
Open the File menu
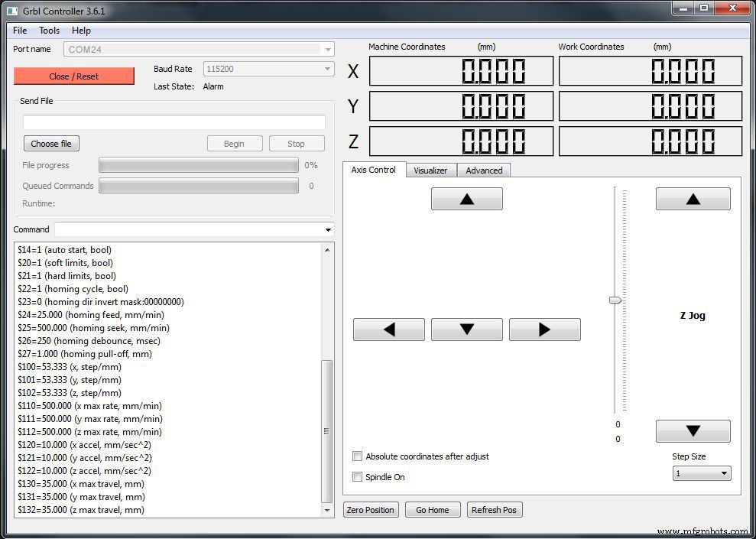(19, 31)
